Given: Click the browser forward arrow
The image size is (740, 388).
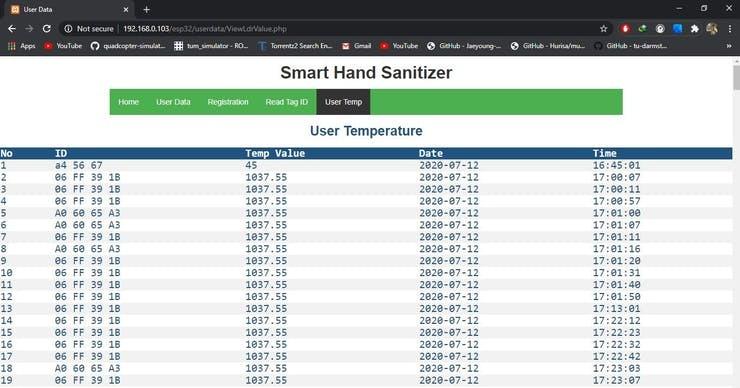Looking at the screenshot, I should [x=29, y=29].
